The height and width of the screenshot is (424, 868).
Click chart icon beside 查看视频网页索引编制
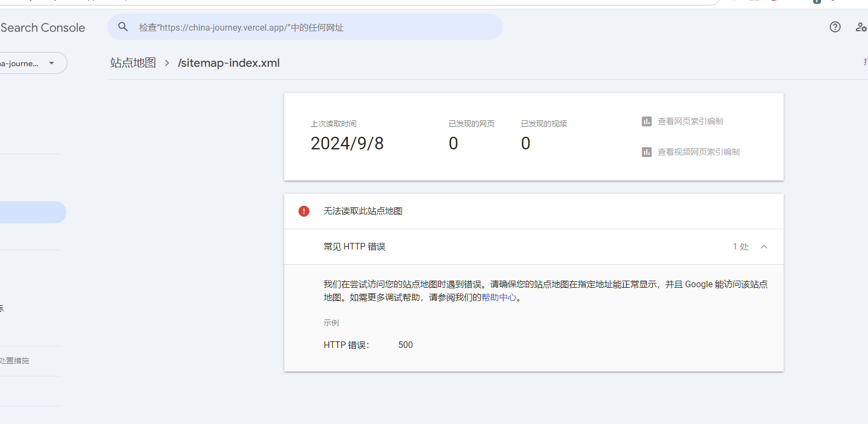[x=647, y=152]
